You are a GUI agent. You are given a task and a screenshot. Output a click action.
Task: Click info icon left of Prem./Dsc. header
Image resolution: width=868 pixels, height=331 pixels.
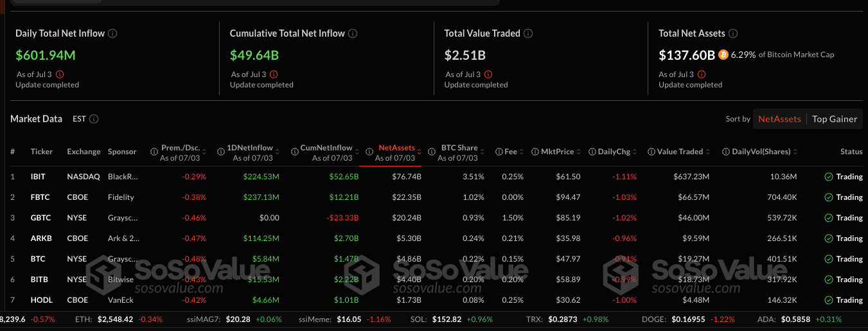[x=154, y=152]
